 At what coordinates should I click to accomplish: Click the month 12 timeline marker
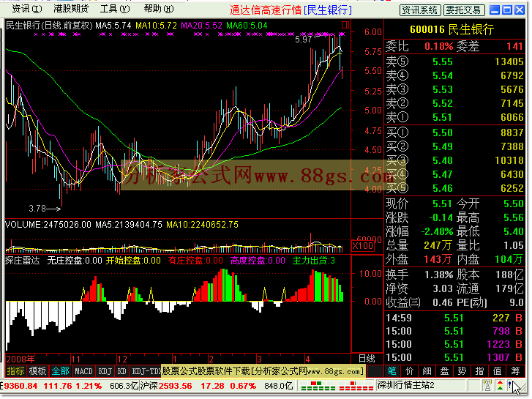tap(121, 359)
